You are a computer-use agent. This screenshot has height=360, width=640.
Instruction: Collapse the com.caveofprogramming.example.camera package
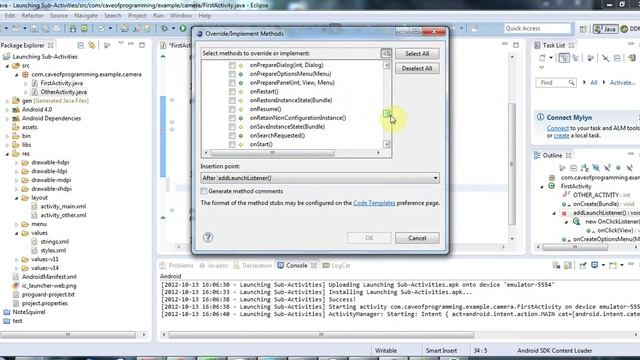pyautogui.click(x=17, y=75)
